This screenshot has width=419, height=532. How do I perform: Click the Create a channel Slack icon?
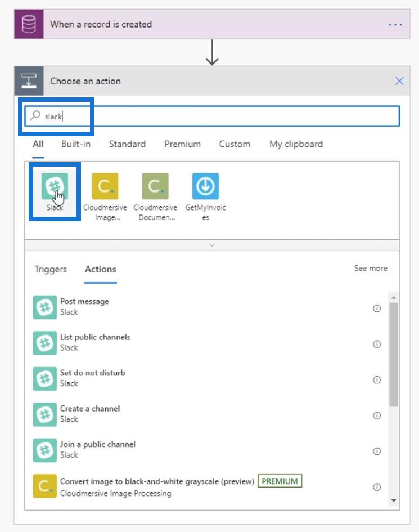pos(45,414)
